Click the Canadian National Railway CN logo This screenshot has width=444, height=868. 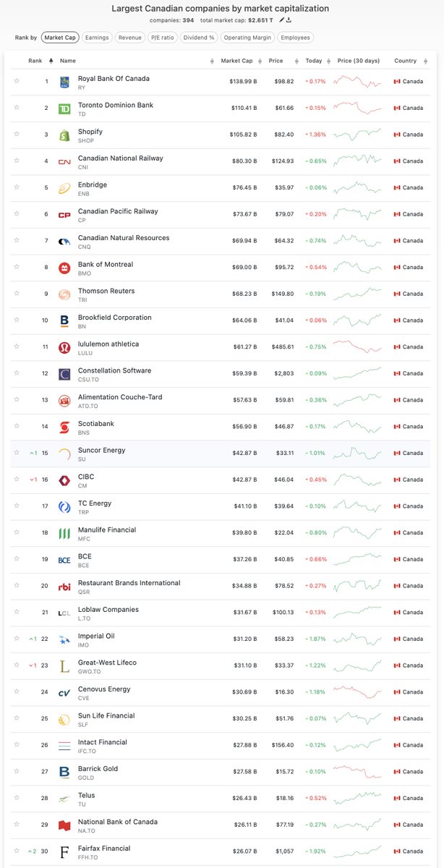click(64, 161)
